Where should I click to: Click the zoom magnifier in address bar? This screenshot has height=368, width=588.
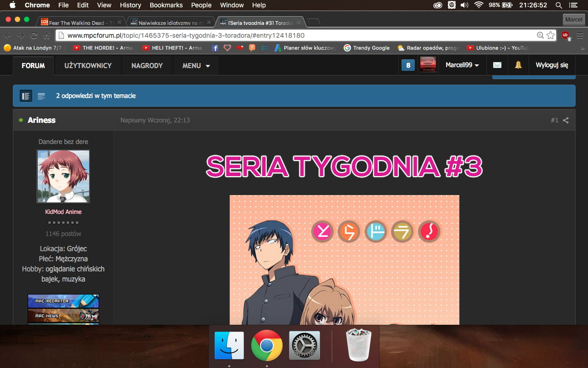tap(541, 35)
